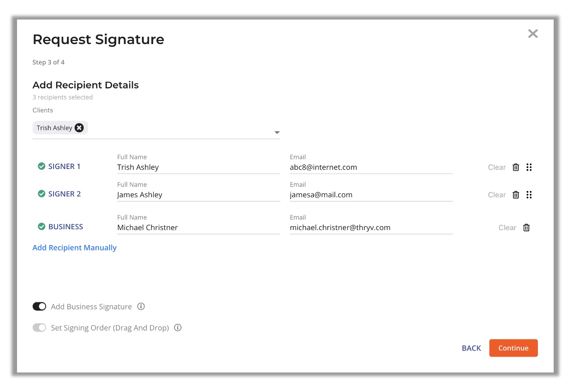574x392 pixels.
Task: Edit email jamesa@mail.com field
Action: [x=371, y=195]
